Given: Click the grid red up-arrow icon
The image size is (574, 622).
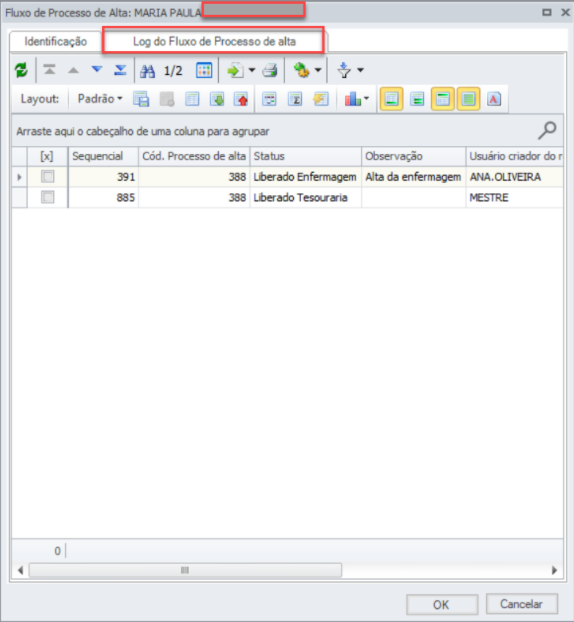Looking at the screenshot, I should point(241,99).
